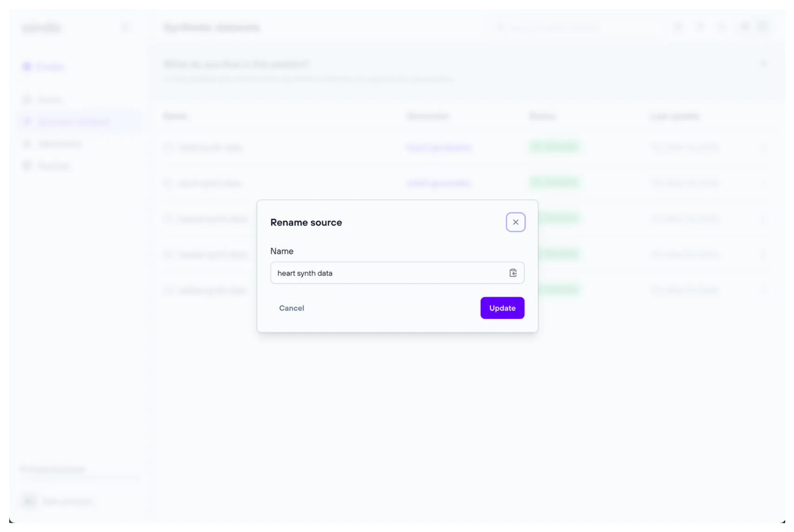Open the account menu at sidebar bottom
The height and width of the screenshot is (532, 794).
pyautogui.click(x=58, y=501)
